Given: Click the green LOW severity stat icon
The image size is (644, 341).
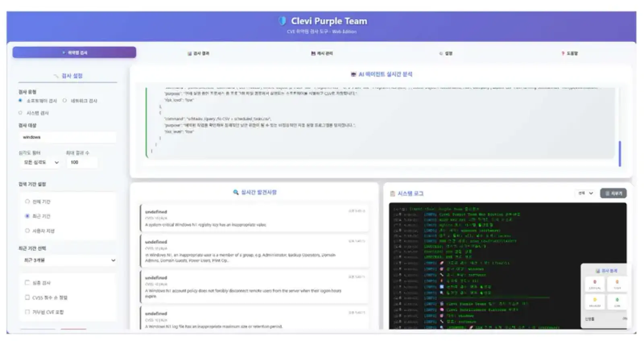Looking at the screenshot, I should click(x=617, y=300).
